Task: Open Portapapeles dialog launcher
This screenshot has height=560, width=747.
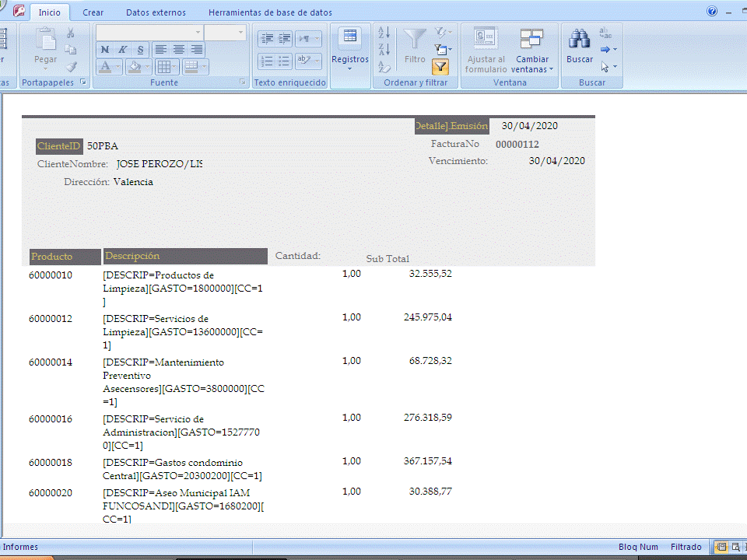Action: tap(84, 82)
